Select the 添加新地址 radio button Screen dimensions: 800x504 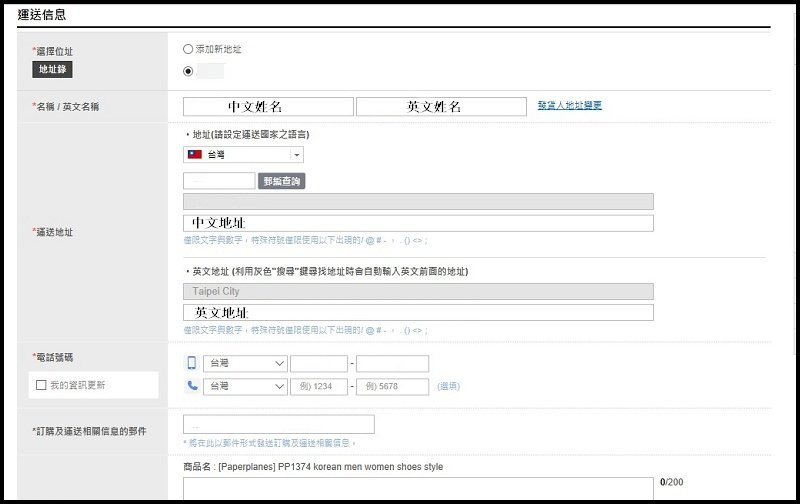tap(188, 49)
